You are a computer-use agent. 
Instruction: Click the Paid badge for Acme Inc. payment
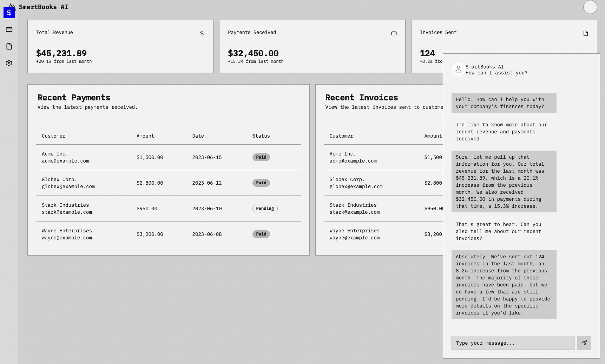coord(261,157)
